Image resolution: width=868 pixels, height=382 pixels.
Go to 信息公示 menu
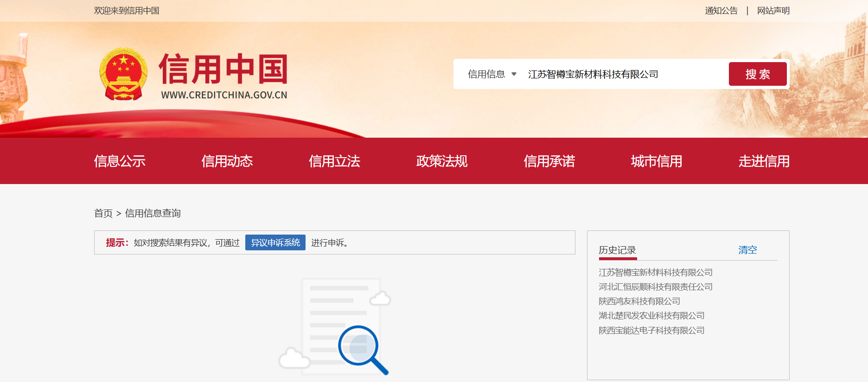(120, 161)
